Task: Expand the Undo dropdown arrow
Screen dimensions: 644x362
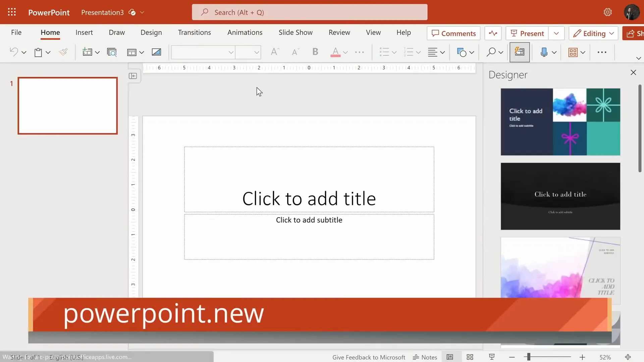Action: pos(24,52)
